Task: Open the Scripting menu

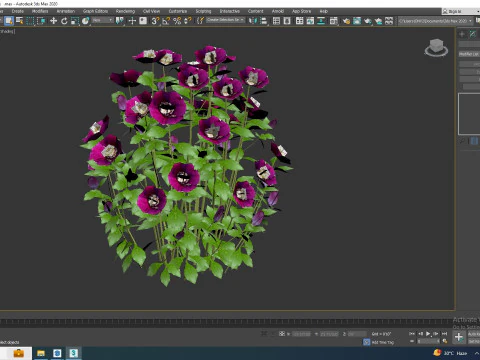Action: 203,11
